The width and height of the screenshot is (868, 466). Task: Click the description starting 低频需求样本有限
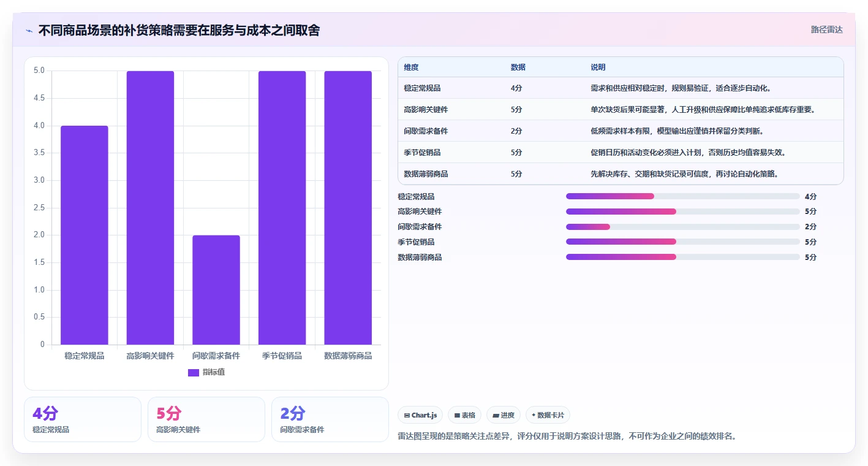click(x=677, y=131)
